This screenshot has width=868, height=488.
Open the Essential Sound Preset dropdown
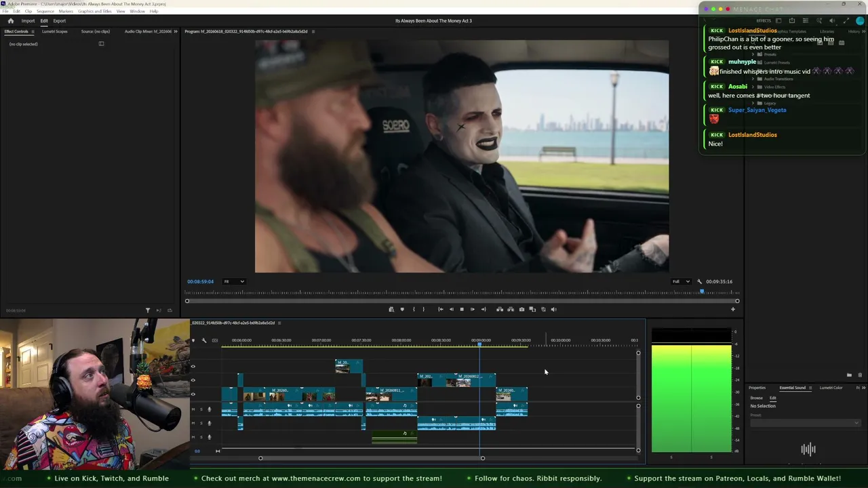click(x=805, y=423)
